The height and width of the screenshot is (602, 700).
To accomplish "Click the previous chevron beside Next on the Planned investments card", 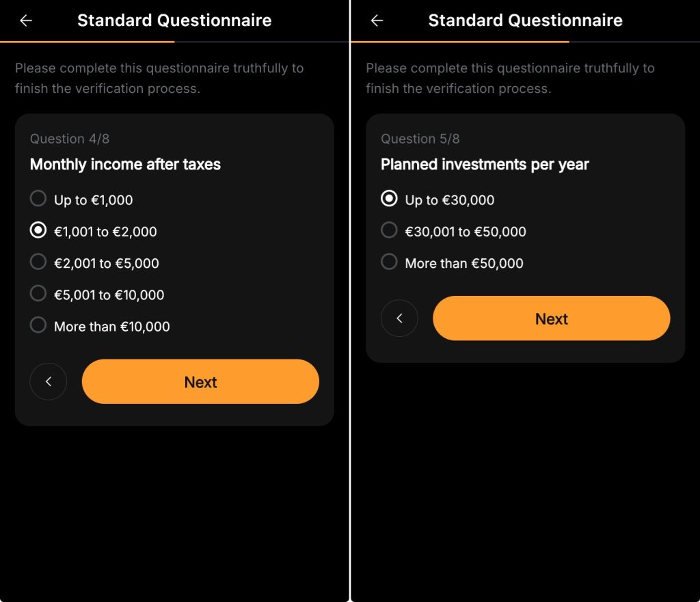I will click(399, 318).
